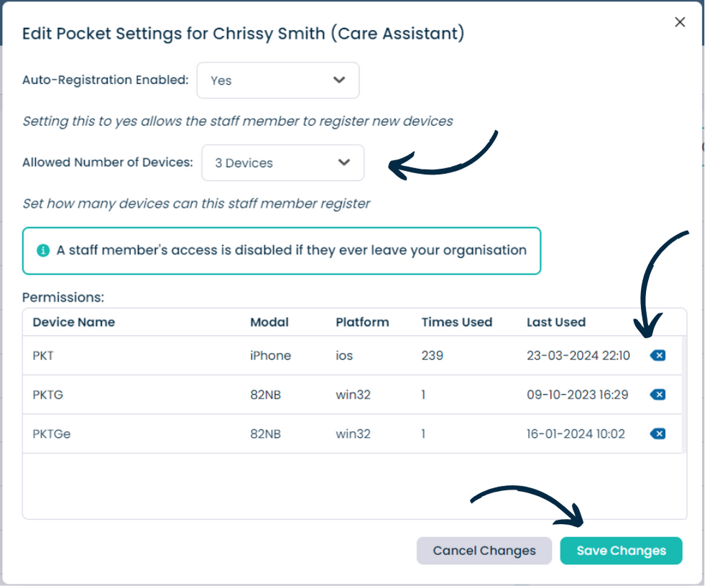This screenshot has width=707, height=588.
Task: Click the Last Used column header
Action: 558,323
